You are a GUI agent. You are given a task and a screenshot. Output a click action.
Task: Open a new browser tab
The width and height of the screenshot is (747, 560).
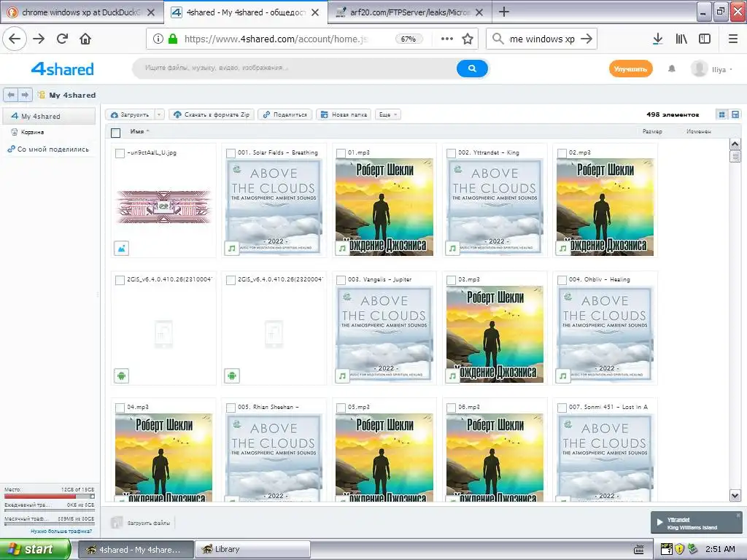[504, 12]
